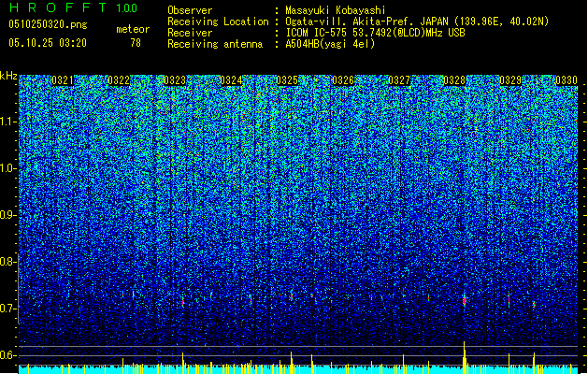588x374 pixels.
Task: Click the kHz axis unit label
Action: point(8,76)
